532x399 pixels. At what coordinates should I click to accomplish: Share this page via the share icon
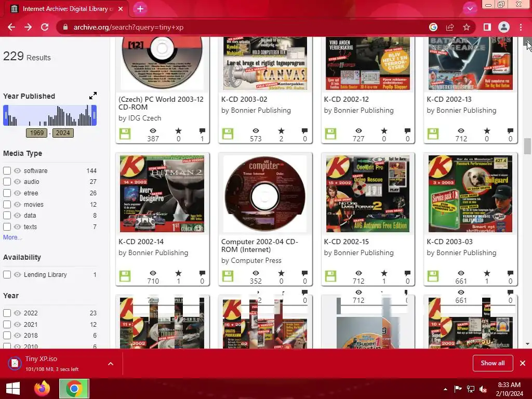pyautogui.click(x=450, y=27)
